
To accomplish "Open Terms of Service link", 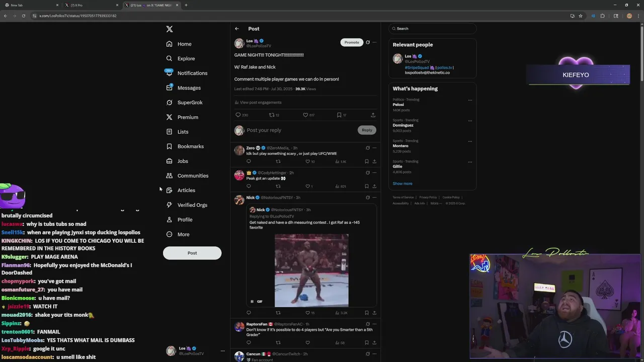I will click(403, 198).
